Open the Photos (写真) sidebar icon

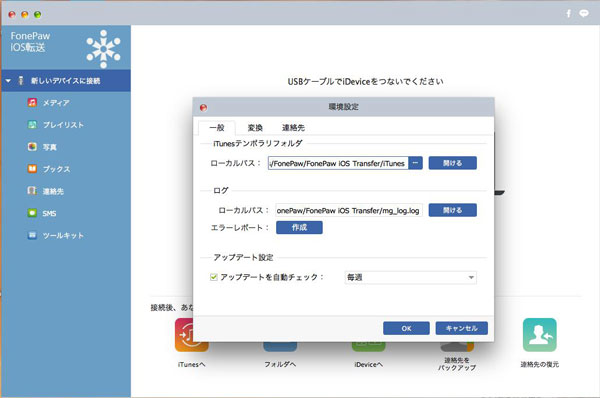click(x=32, y=147)
